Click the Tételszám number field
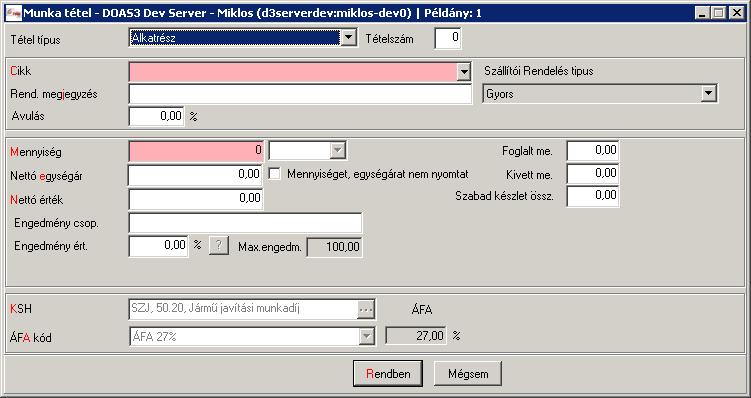Screen dimensions: 751x398 pos(448,38)
